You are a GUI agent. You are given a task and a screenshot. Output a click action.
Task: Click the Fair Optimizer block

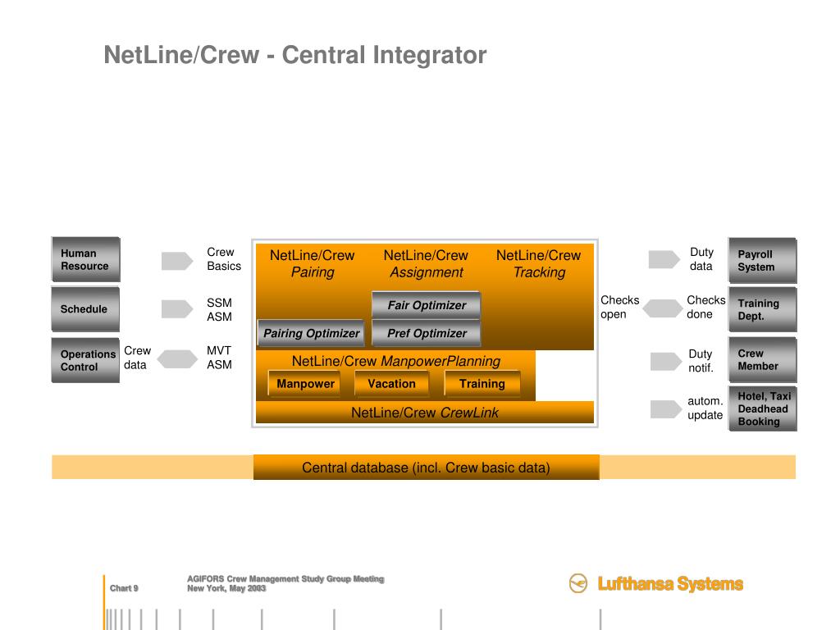[427, 305]
